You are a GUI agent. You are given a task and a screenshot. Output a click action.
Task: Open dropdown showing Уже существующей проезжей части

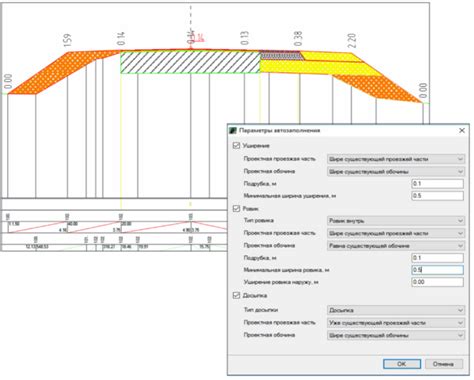(396, 323)
